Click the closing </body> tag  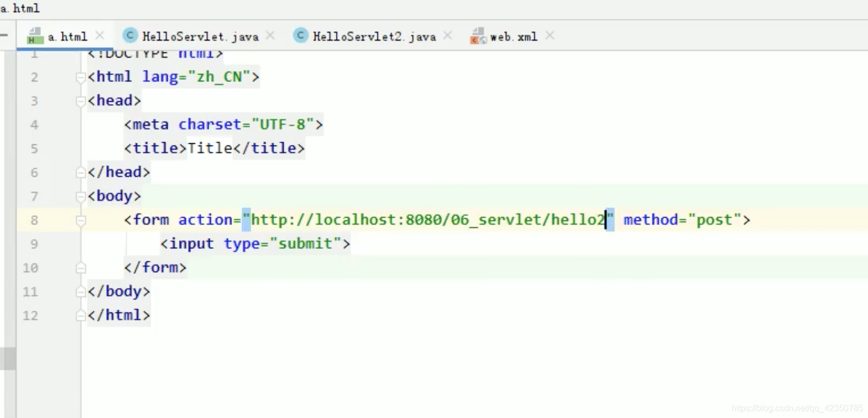[119, 291]
